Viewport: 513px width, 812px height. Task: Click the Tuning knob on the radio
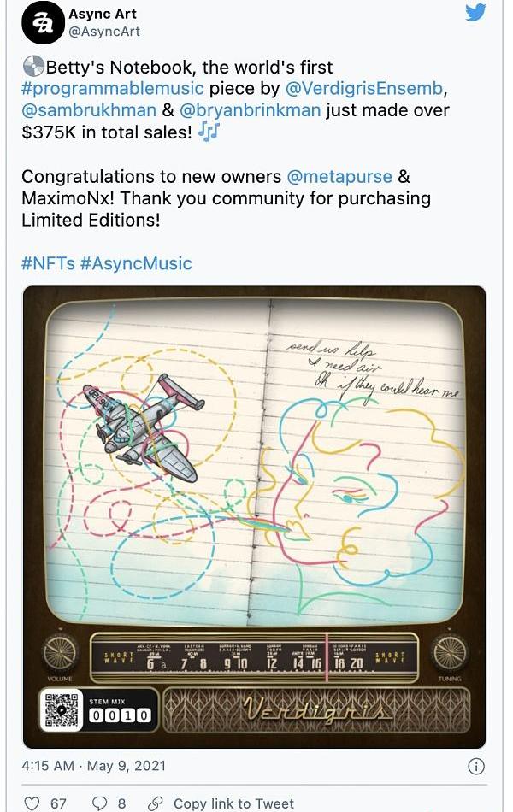pos(449,654)
